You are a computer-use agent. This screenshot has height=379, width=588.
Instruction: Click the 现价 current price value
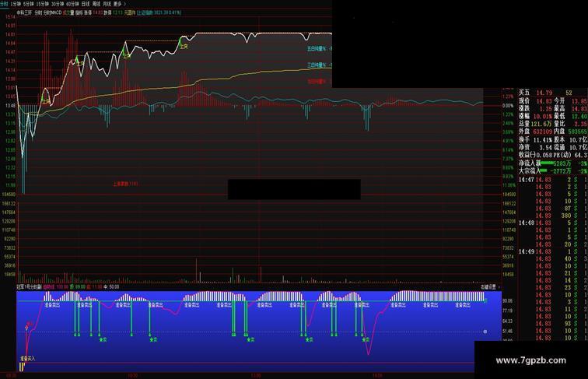[544, 101]
